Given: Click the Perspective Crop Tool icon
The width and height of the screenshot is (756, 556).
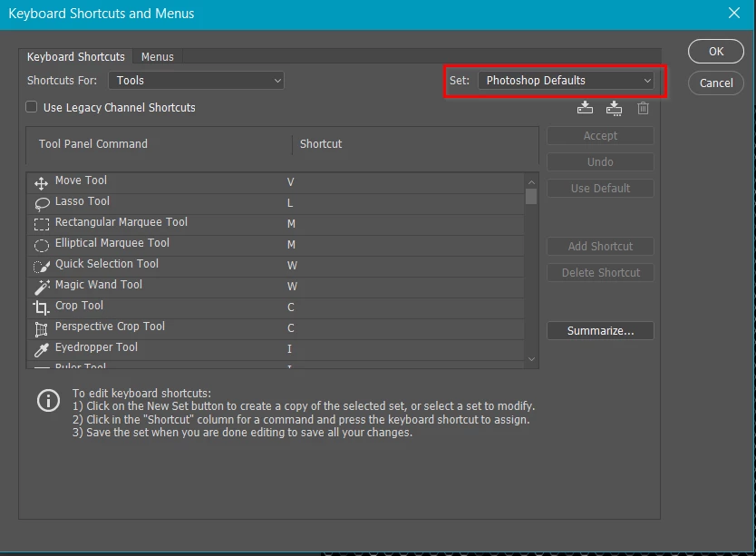Looking at the screenshot, I should 42,329.
